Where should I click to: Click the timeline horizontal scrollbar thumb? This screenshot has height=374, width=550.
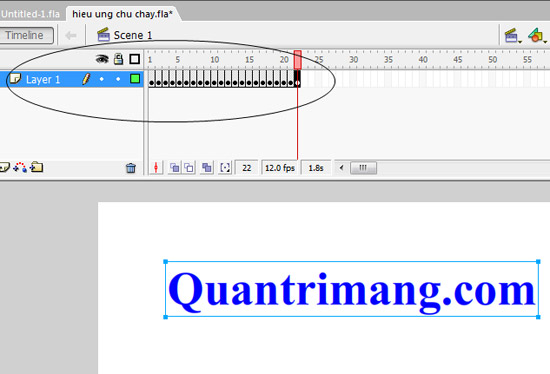[x=363, y=168]
